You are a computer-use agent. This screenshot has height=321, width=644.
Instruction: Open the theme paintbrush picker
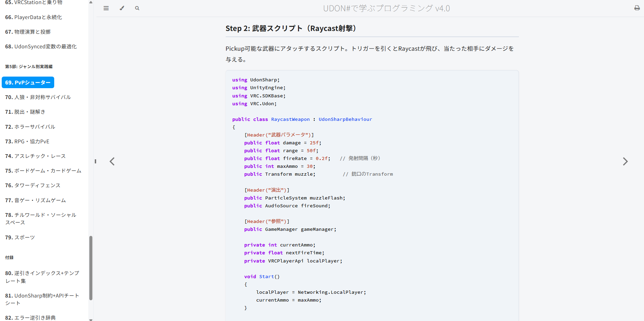pos(122,8)
